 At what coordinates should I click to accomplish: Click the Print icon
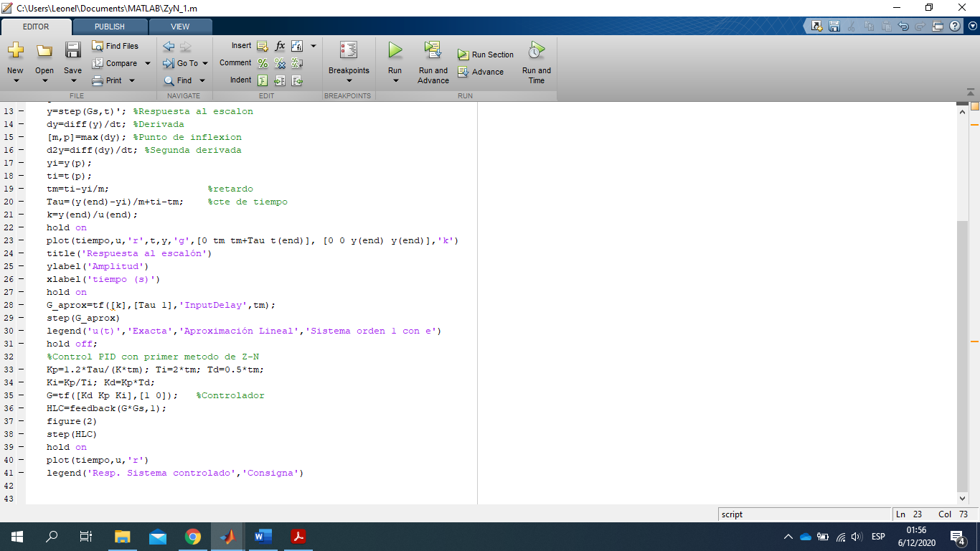pyautogui.click(x=99, y=80)
